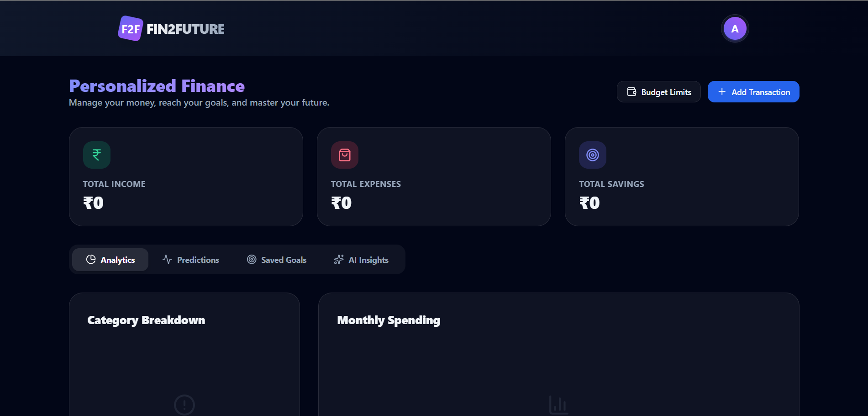868x416 pixels.
Task: Click the exclamation icon in Category Breakdown
Action: [x=184, y=405]
